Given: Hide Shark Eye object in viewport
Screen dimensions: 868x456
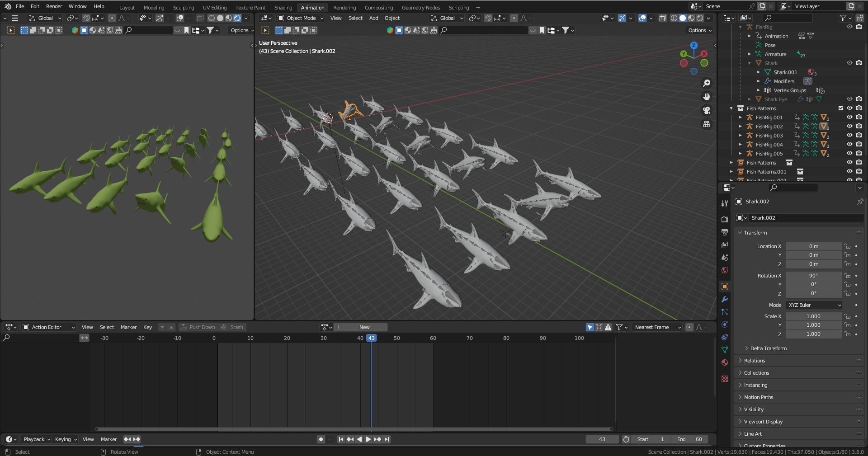Looking at the screenshot, I should [849, 99].
